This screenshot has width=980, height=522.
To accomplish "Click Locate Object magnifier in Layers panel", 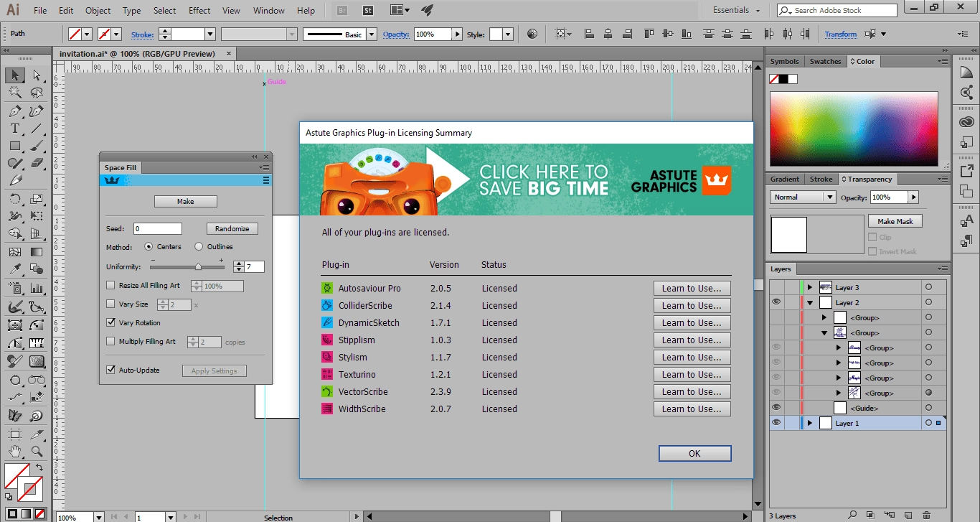I will [852, 515].
